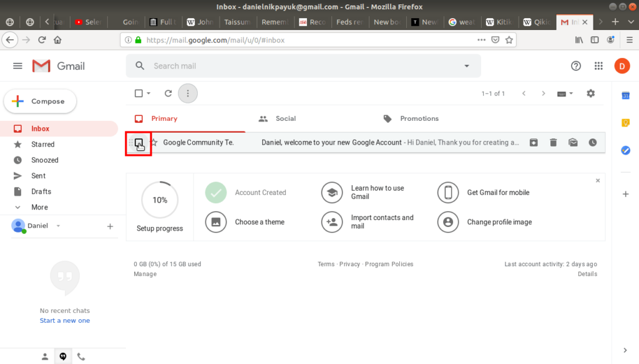Open the Google account avatar D

622,66
